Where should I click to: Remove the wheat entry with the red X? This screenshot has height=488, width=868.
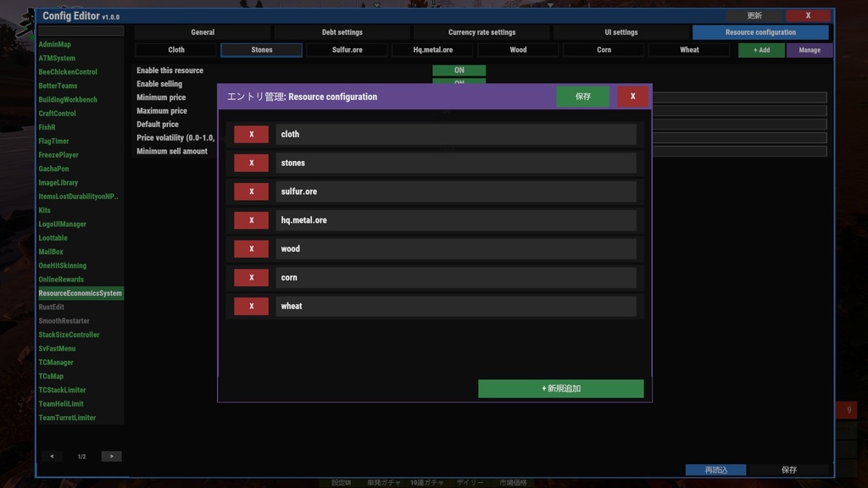pos(251,306)
